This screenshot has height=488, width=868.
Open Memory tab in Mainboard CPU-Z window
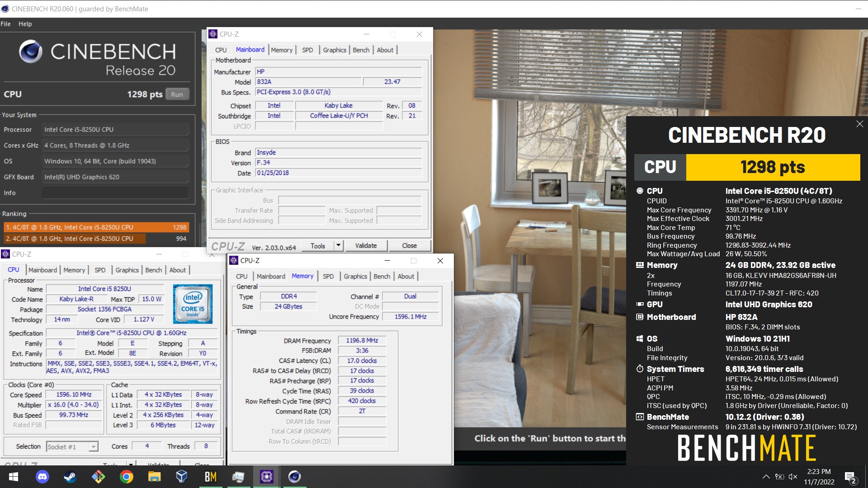[282, 50]
